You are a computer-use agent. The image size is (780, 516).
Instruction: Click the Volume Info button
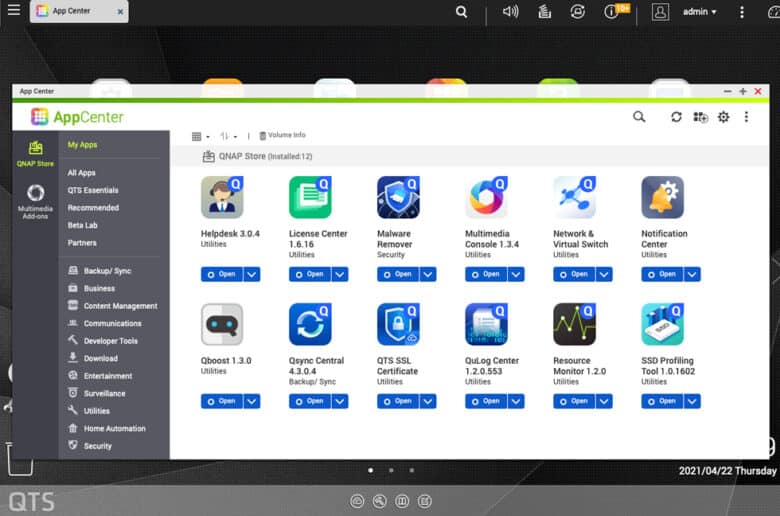(x=282, y=135)
